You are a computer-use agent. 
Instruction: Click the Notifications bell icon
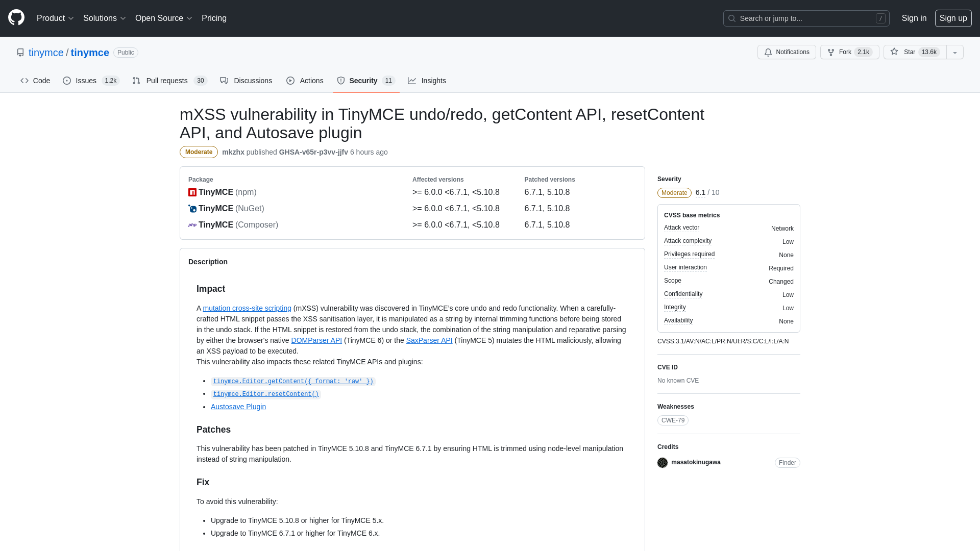(768, 53)
